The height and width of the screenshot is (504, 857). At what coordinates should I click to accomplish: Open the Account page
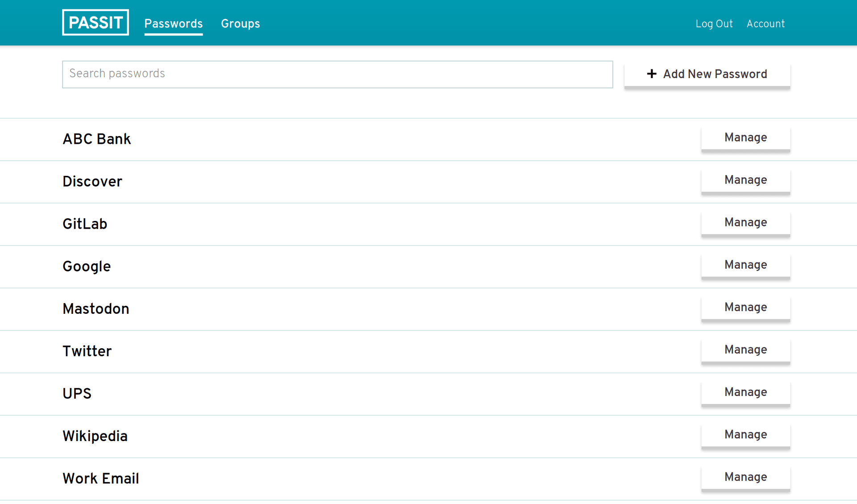(x=765, y=24)
